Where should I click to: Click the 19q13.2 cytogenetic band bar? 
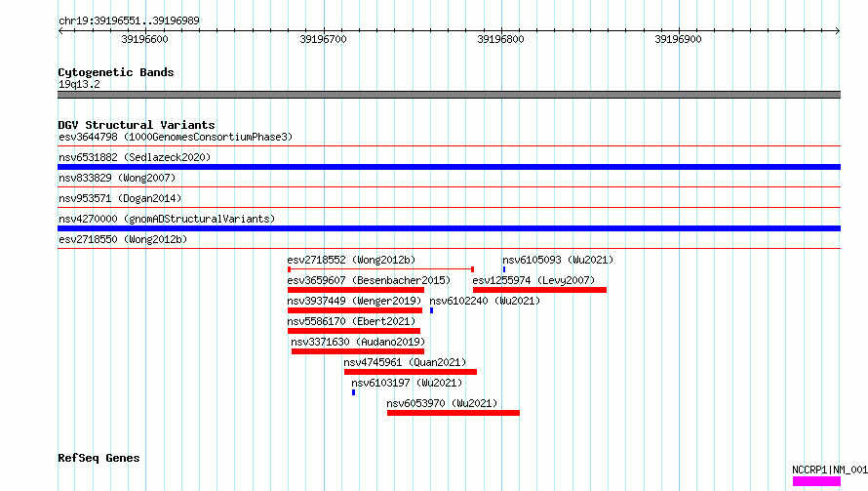click(x=449, y=95)
